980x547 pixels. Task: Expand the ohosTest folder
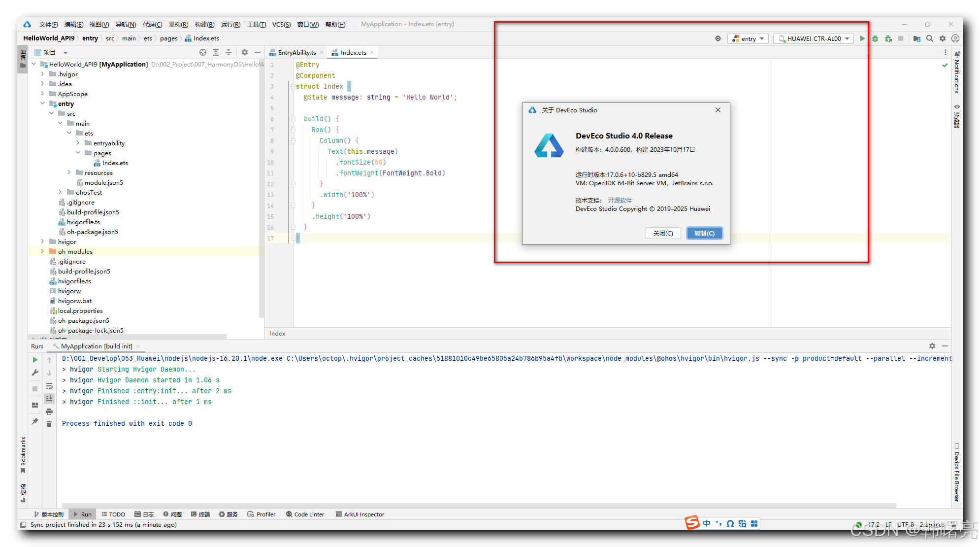tap(60, 192)
